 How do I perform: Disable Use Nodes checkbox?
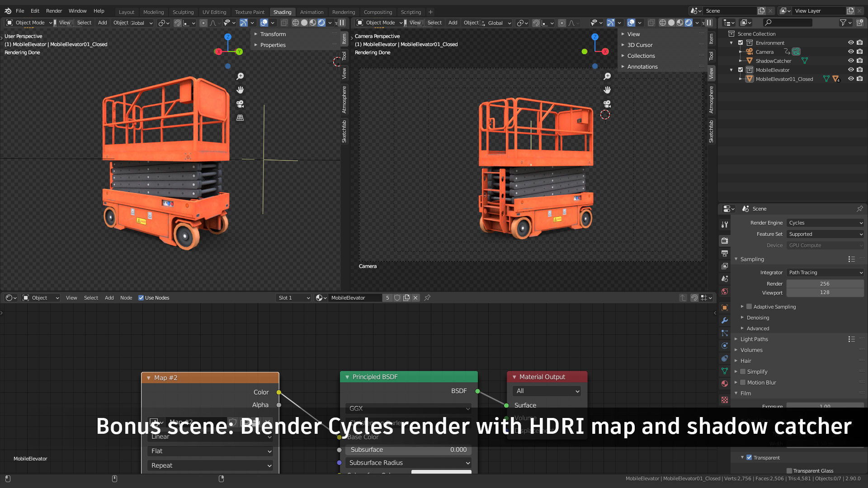141,298
